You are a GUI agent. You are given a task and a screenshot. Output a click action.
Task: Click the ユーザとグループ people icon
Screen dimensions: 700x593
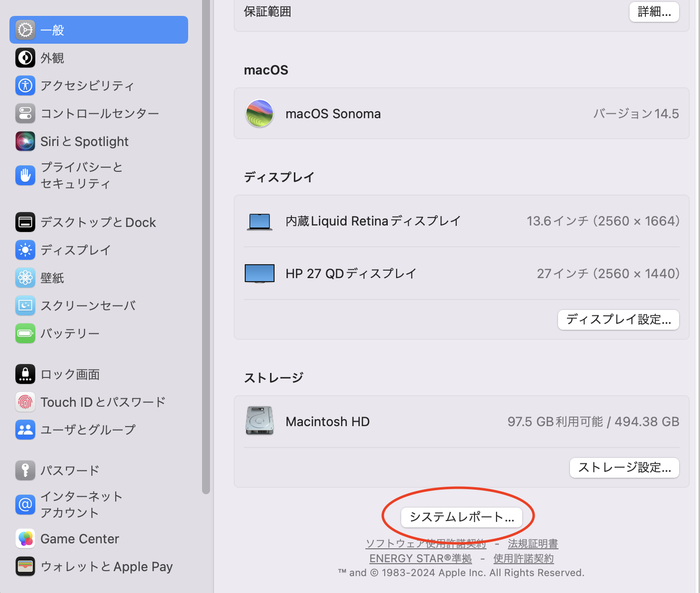25,430
